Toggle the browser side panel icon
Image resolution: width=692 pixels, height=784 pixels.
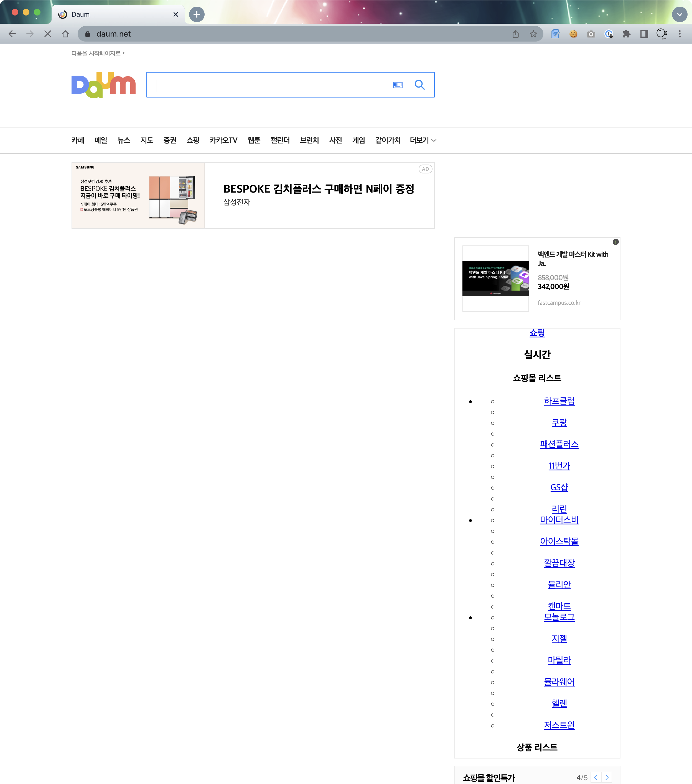click(x=644, y=34)
